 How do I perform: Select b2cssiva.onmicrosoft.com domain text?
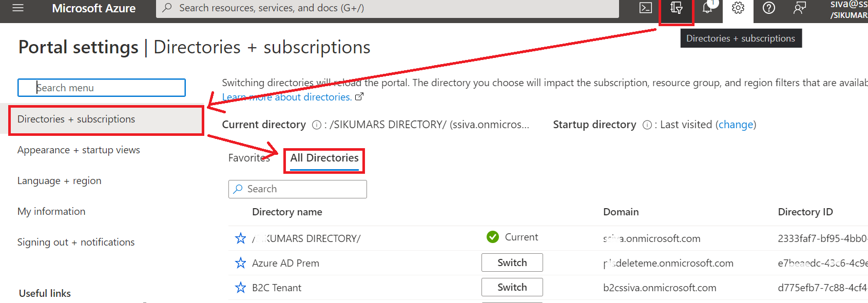click(660, 288)
